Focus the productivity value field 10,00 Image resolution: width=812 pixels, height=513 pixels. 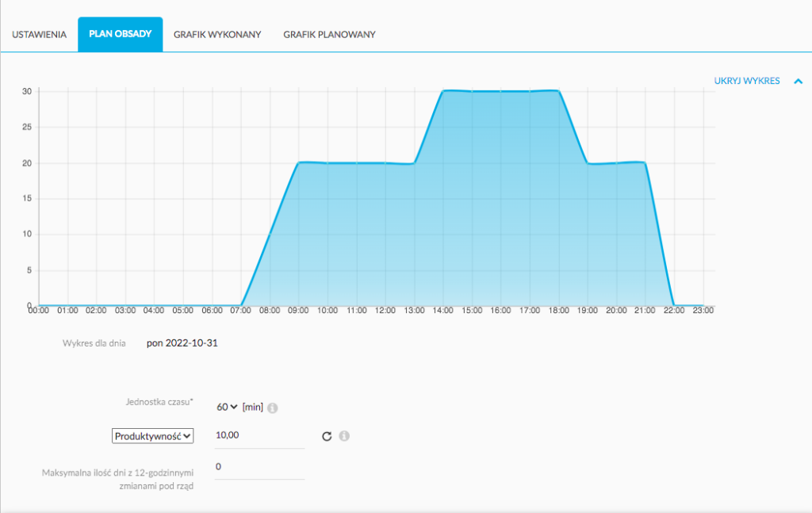[259, 436]
